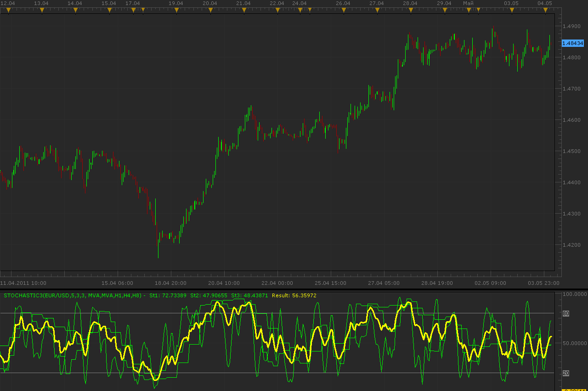The width and height of the screenshot is (588, 391).
Task: Click the day marker triangle under 04.05
Action: click(x=545, y=10)
